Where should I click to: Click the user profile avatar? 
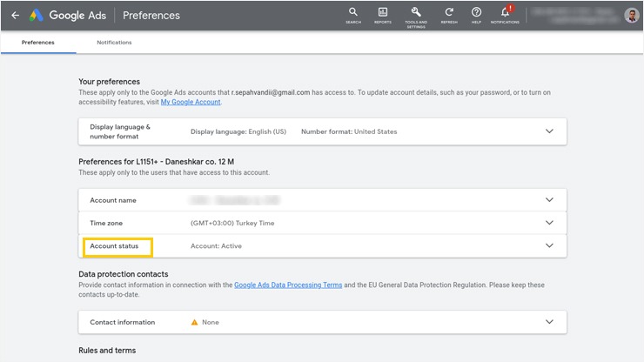[x=631, y=16]
